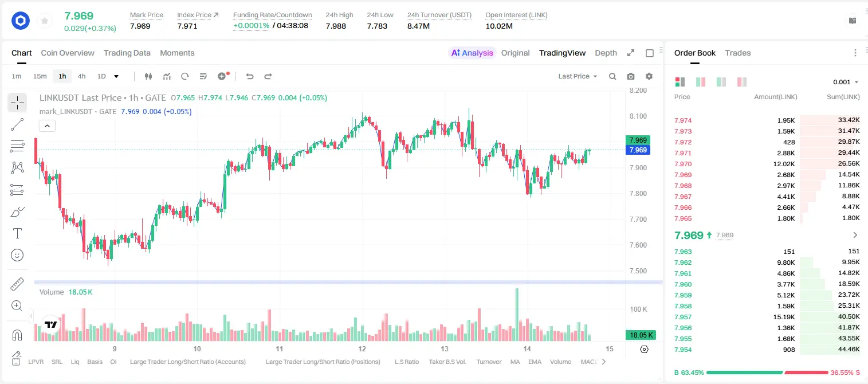The image size is (868, 384).
Task: Take a chart snapshot with camera icon
Action: point(631,76)
